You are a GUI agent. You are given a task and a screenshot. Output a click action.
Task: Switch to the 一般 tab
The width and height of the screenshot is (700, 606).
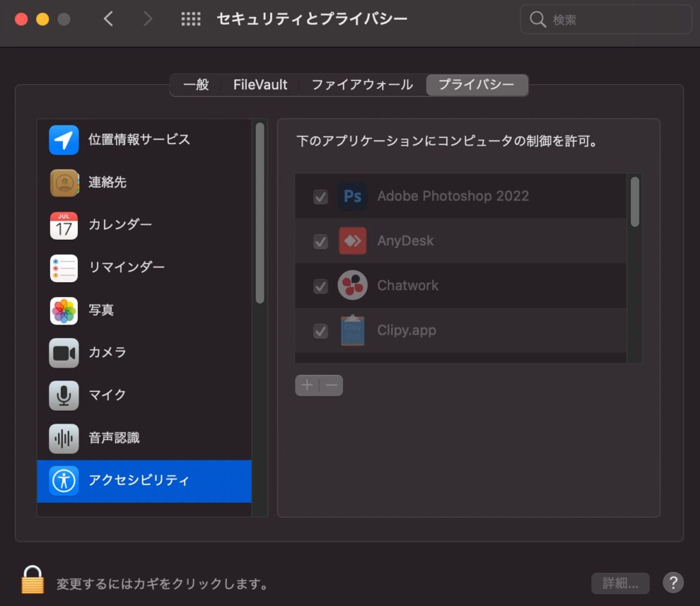point(196,85)
